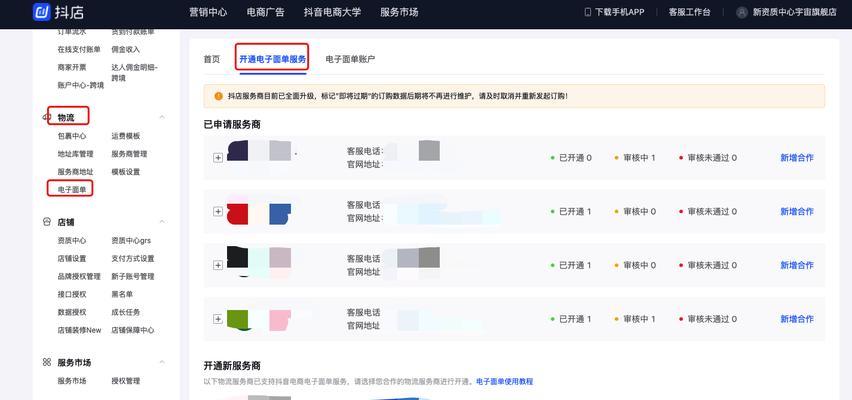Select the 开通电子面单服务 tab
This screenshot has width=852, height=400.
point(273,59)
